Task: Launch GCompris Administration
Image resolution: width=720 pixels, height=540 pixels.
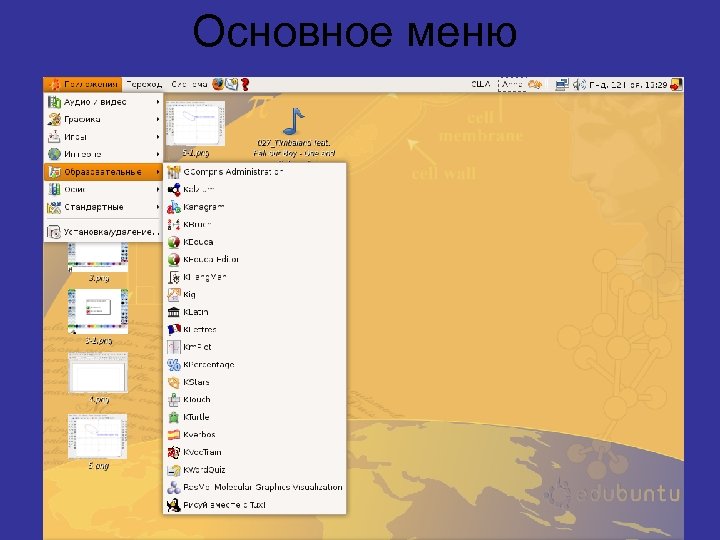Action: (x=254, y=172)
